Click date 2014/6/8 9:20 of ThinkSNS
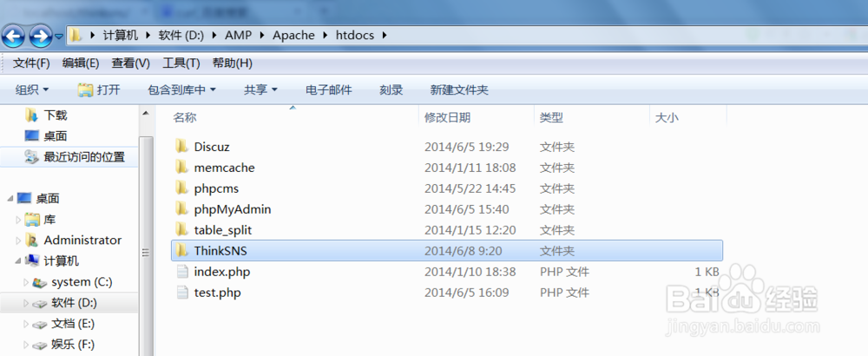This screenshot has height=356, width=868. pos(463,251)
